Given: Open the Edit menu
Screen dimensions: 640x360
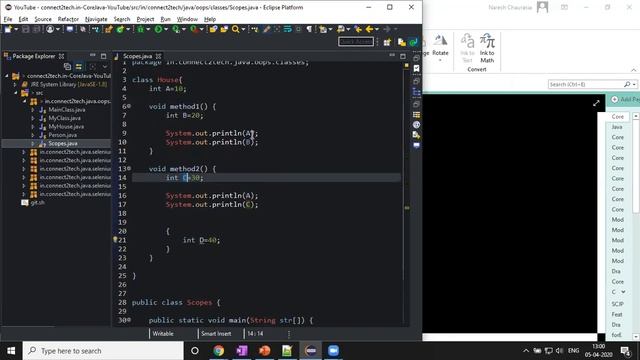Looking at the screenshot, I should click(x=23, y=19).
